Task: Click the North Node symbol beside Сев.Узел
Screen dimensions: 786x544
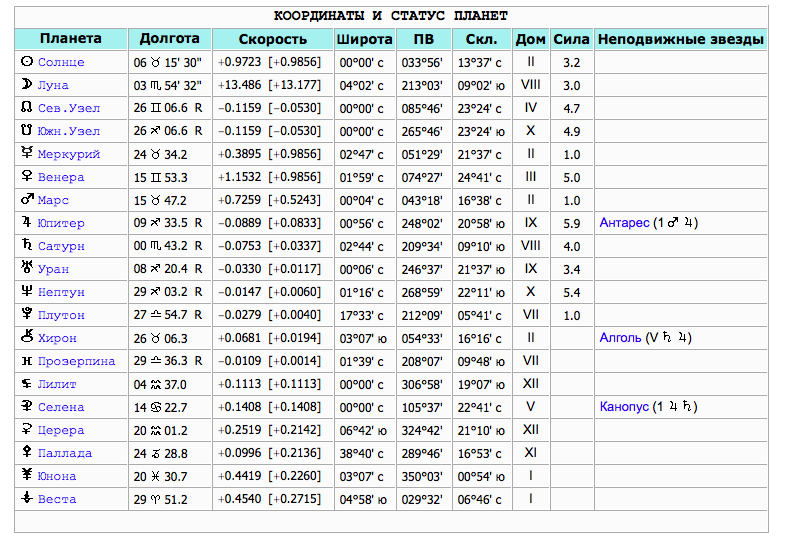Action: [26, 108]
